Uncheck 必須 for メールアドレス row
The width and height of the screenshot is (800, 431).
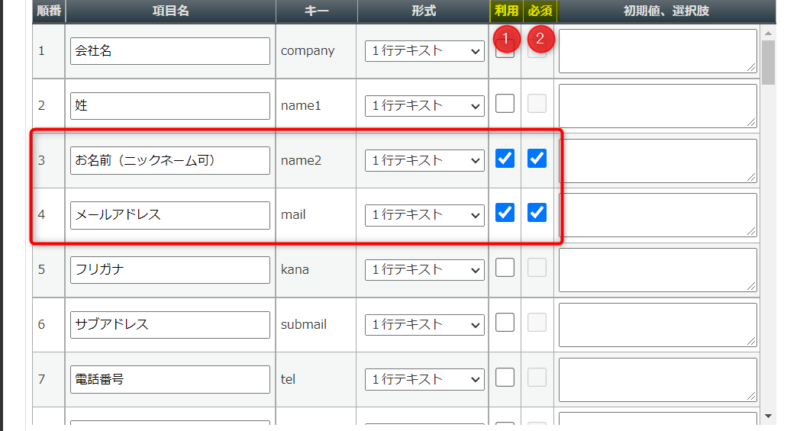tap(537, 213)
